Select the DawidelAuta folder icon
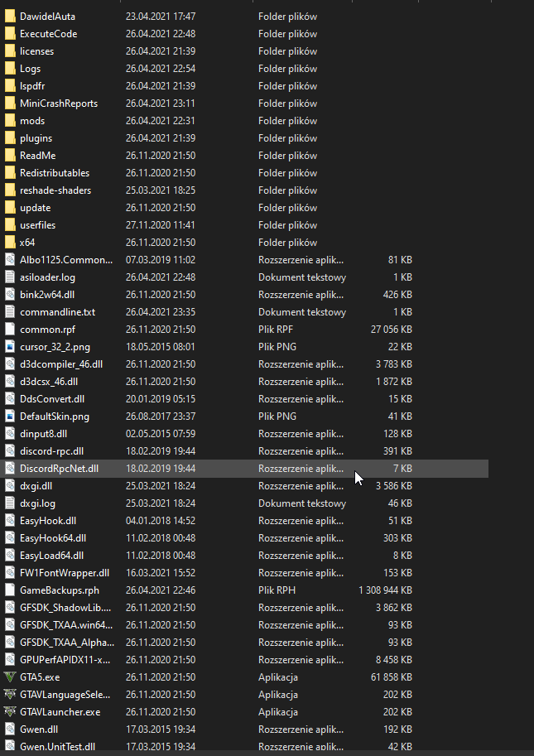 point(10,17)
